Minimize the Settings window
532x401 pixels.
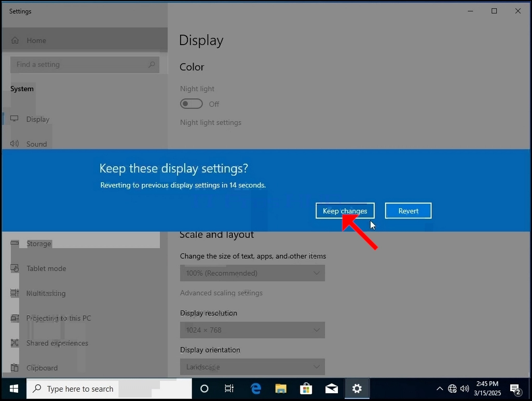point(470,11)
